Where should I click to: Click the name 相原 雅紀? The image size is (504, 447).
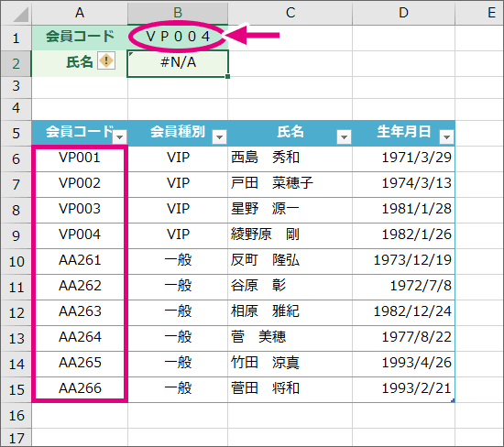265,311
